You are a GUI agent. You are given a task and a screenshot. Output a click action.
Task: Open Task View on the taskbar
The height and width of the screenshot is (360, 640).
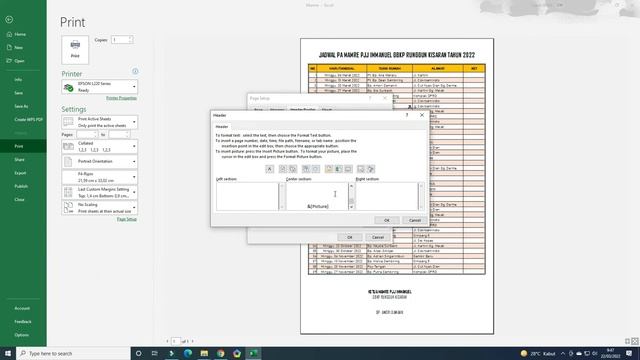pos(155,353)
